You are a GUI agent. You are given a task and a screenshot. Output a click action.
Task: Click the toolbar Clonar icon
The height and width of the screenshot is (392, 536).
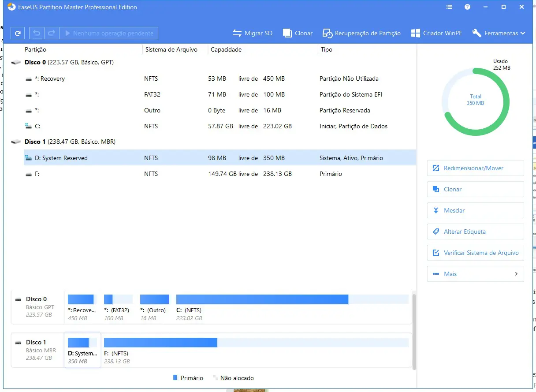[287, 33]
